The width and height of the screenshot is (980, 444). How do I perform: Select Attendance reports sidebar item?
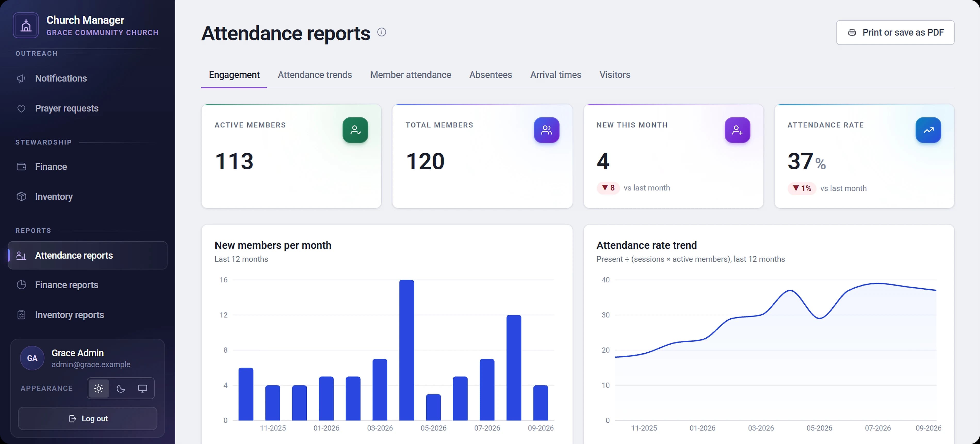pos(87,256)
